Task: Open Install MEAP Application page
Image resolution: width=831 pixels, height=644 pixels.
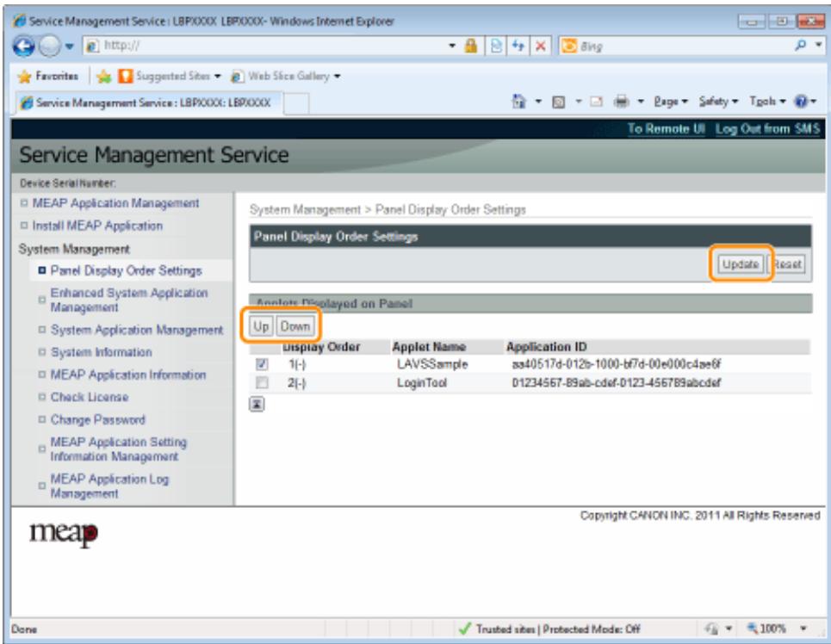Action: (x=97, y=226)
